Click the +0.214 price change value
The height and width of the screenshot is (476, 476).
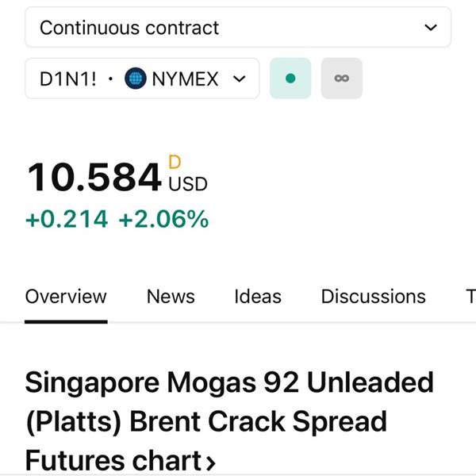(67, 219)
